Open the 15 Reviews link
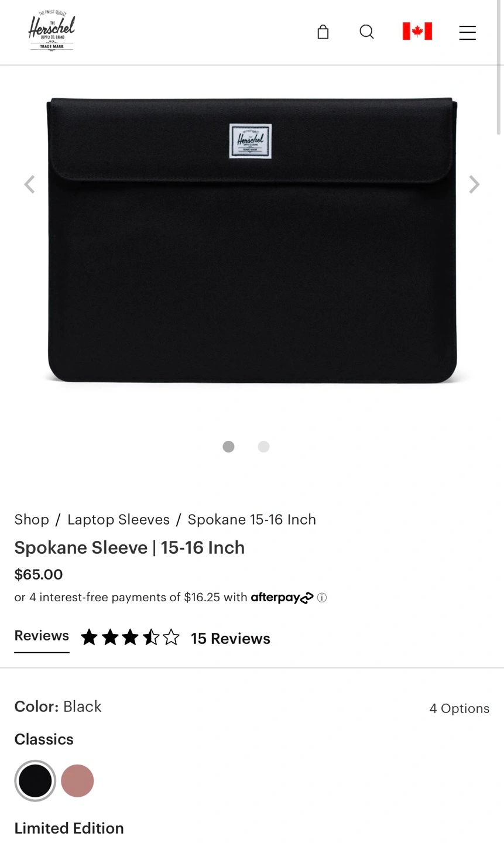 [x=231, y=639]
